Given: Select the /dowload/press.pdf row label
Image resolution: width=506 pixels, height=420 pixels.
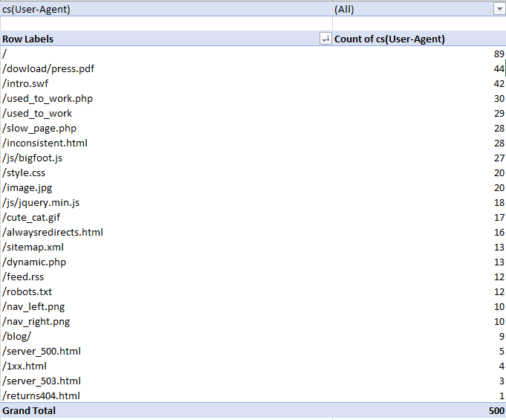Looking at the screenshot, I should point(49,68).
